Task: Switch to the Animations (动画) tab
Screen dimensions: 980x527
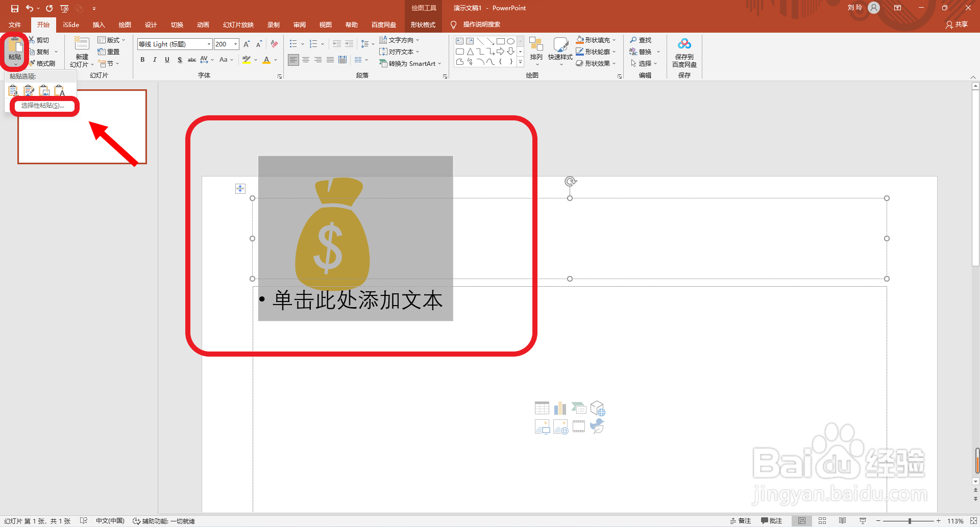Action: tap(203, 24)
